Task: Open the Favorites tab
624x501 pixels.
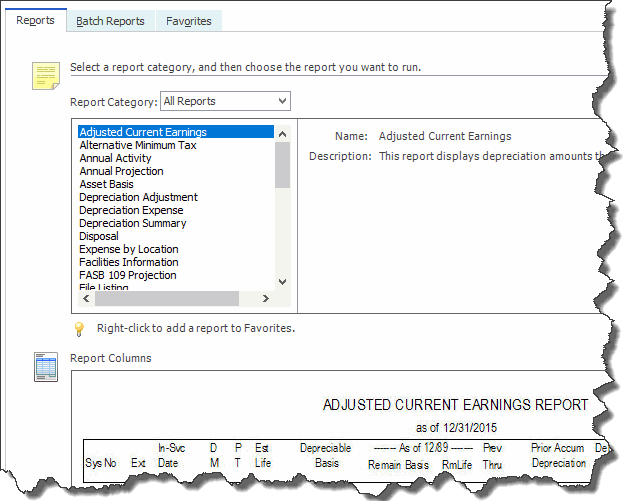Action: pyautogui.click(x=188, y=21)
